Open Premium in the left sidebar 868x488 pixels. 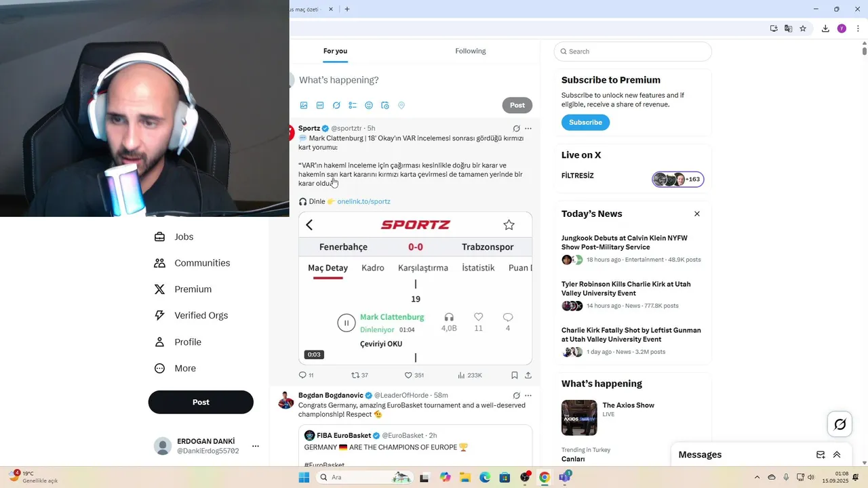point(182,289)
